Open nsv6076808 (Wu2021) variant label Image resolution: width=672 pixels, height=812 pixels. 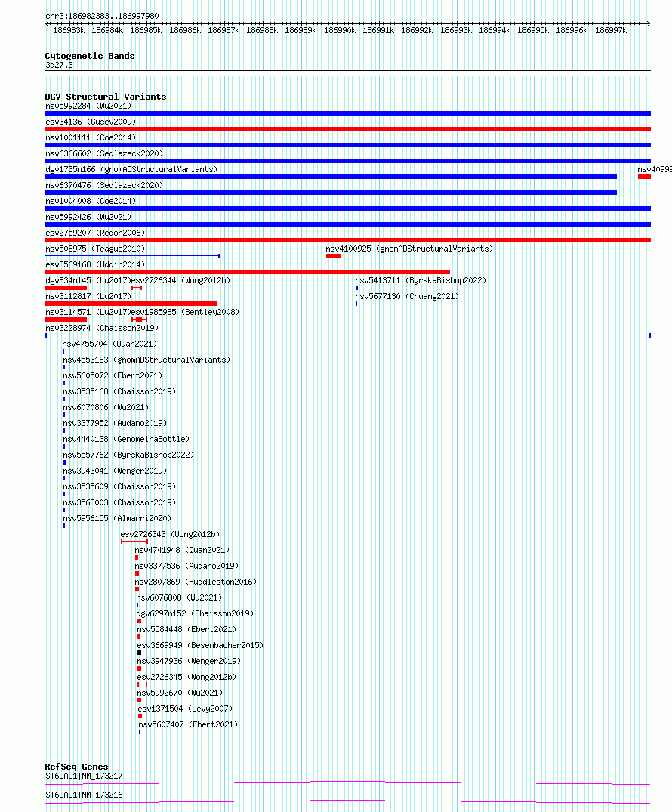(x=179, y=597)
